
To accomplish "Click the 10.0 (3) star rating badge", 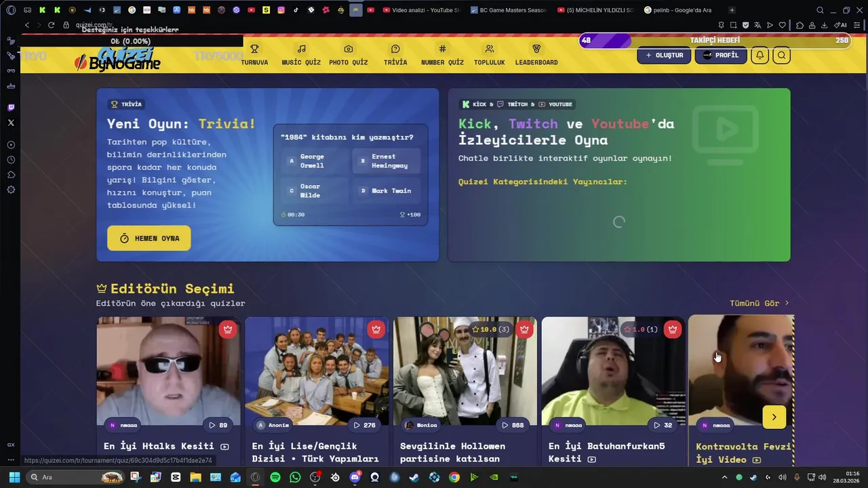I will [x=490, y=329].
